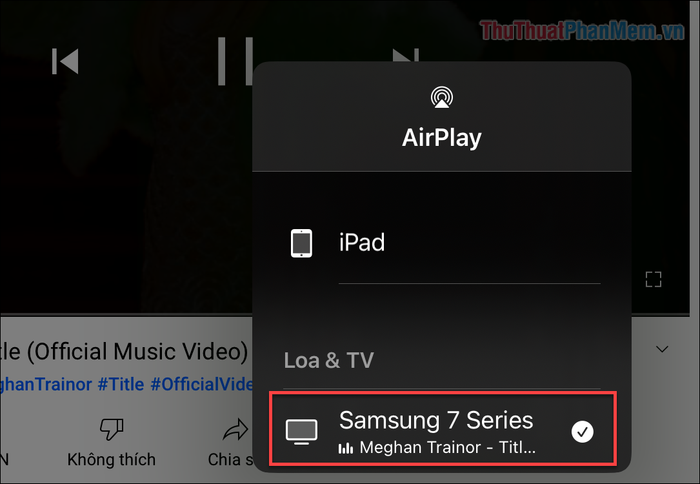Viewport: 700px width, 484px height.
Task: Select Samsung 7 Series TV
Action: [443, 429]
